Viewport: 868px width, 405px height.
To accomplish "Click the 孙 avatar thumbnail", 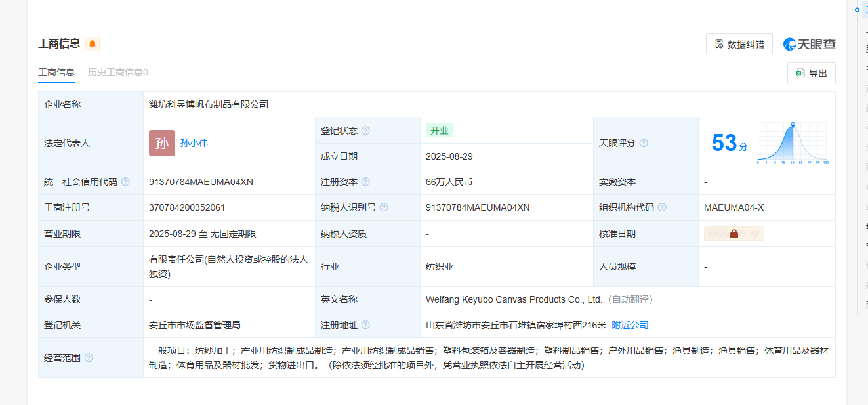I will pos(162,143).
